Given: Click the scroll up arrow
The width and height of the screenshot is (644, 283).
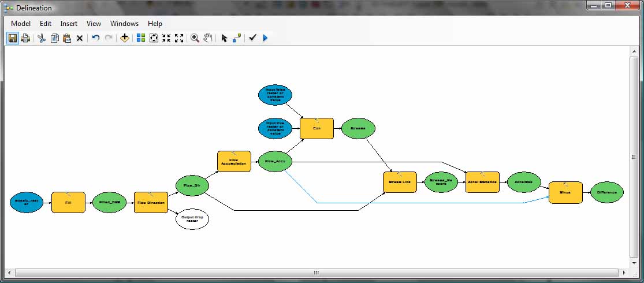Looking at the screenshot, I should pos(634,51).
